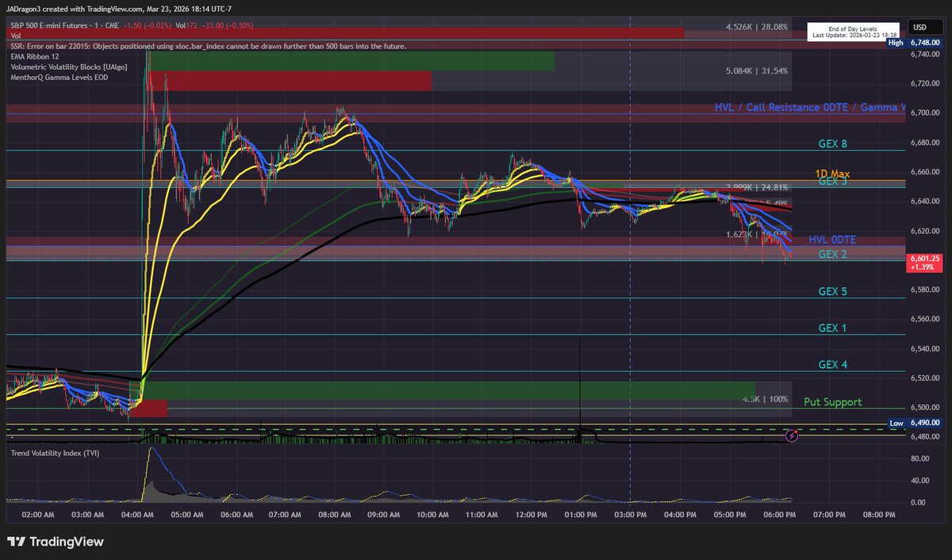
Task: Click the 1D Max level label
Action: coord(832,173)
